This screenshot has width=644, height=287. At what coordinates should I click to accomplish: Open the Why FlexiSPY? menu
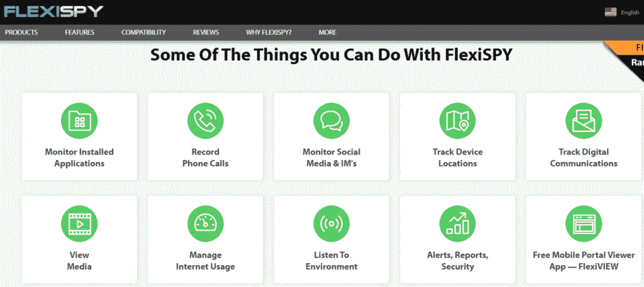click(269, 33)
